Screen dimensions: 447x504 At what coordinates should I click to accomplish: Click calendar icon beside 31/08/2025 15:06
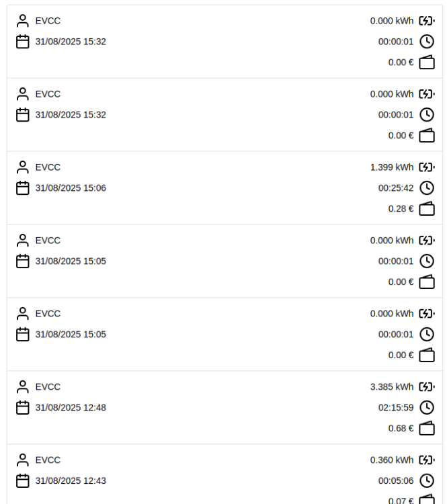(x=23, y=188)
